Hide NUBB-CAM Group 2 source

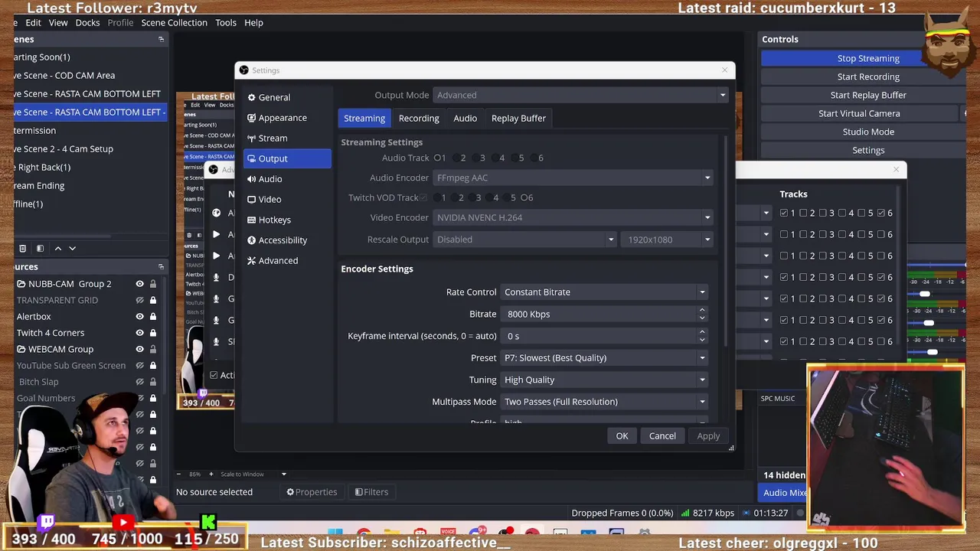139,284
